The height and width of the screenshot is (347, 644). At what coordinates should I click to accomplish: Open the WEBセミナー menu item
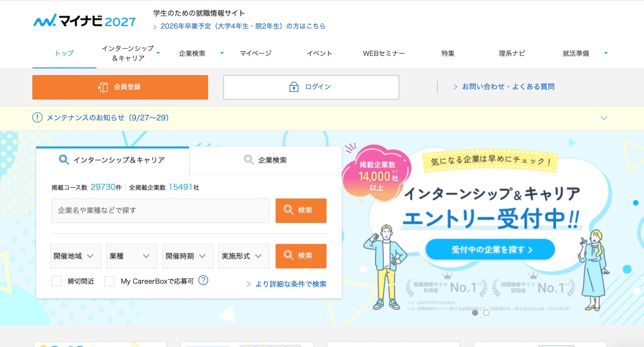(x=384, y=53)
